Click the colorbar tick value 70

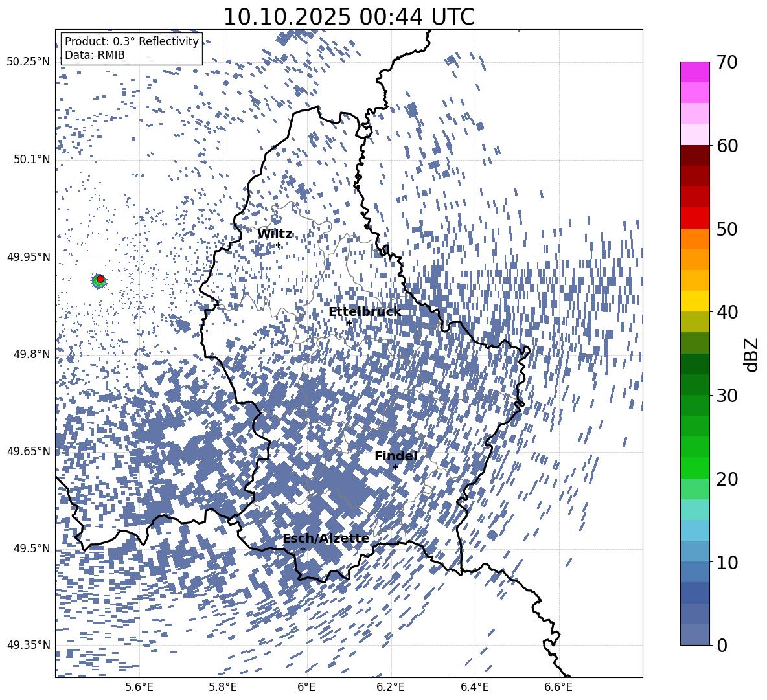(727, 62)
